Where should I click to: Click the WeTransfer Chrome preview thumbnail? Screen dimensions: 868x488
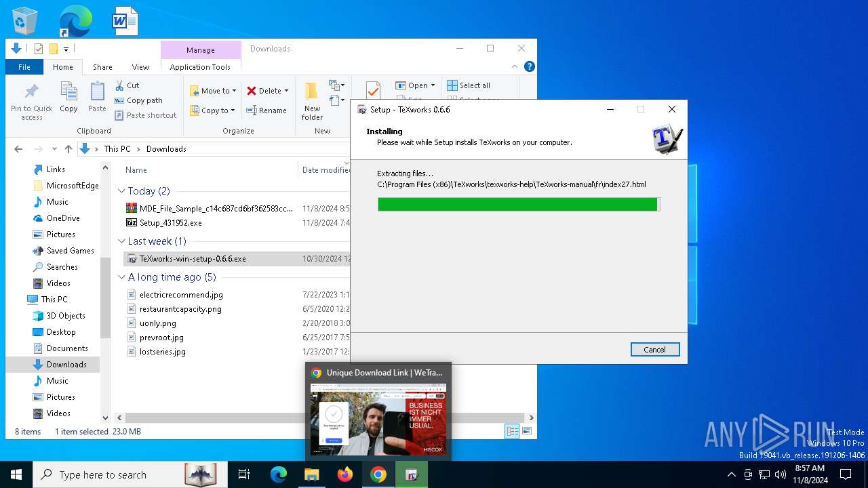coord(378,420)
